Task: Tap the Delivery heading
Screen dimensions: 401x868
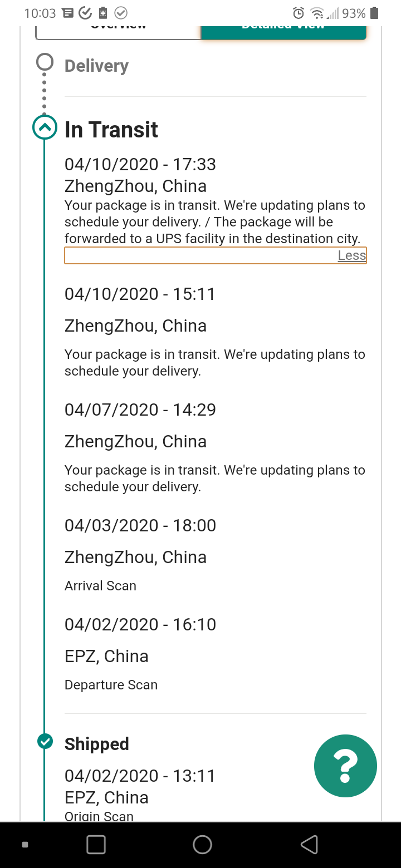Action: [96, 66]
